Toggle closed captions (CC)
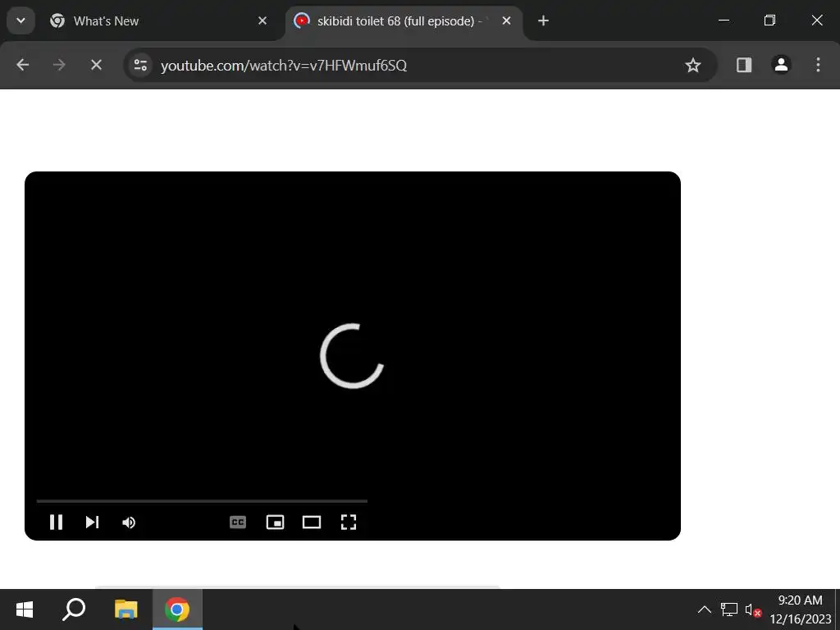Image resolution: width=840 pixels, height=630 pixels. (238, 523)
